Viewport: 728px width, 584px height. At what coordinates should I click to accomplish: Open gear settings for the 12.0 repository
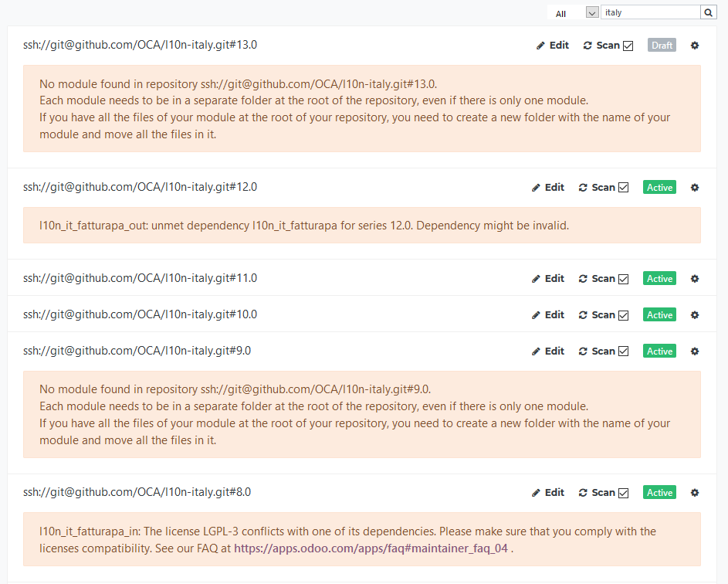694,188
